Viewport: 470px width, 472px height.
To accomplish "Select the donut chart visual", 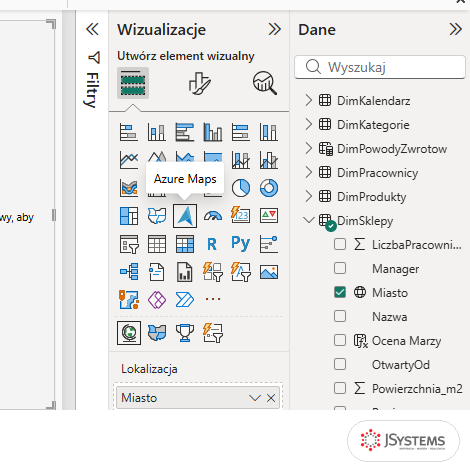I will (x=269, y=188).
